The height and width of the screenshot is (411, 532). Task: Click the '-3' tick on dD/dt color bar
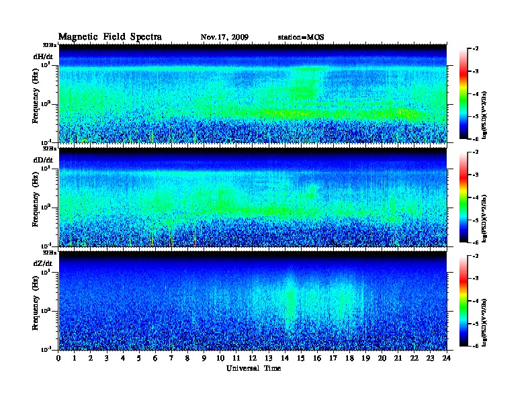pyautogui.click(x=476, y=175)
